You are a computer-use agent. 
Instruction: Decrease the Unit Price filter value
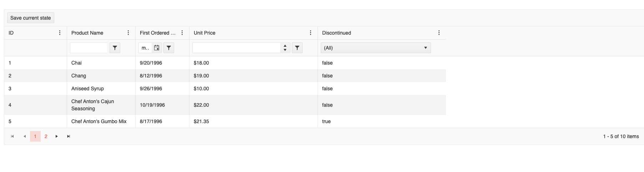(x=285, y=50)
